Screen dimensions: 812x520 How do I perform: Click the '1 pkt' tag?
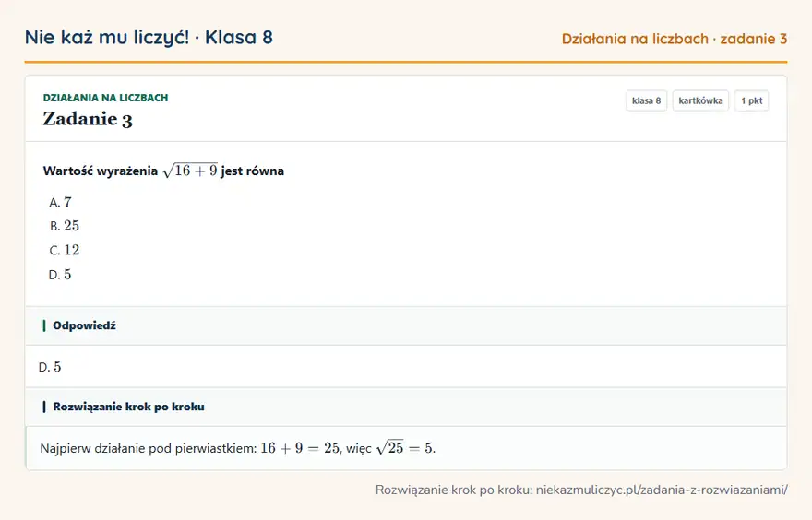coord(751,100)
